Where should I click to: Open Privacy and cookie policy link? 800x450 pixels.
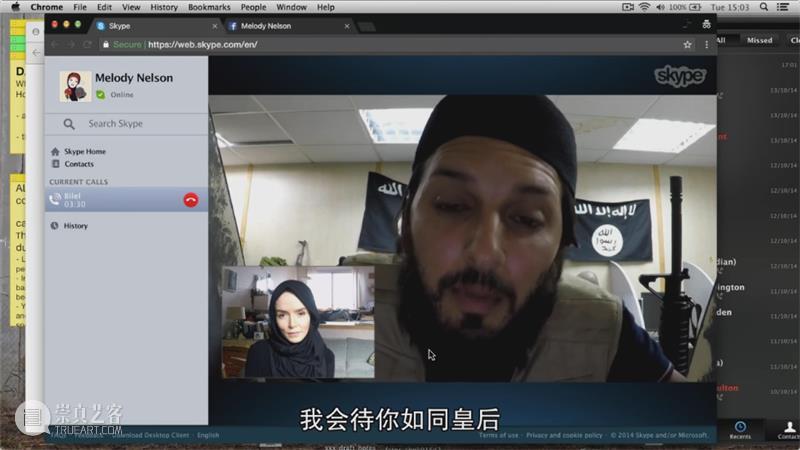(x=564, y=435)
